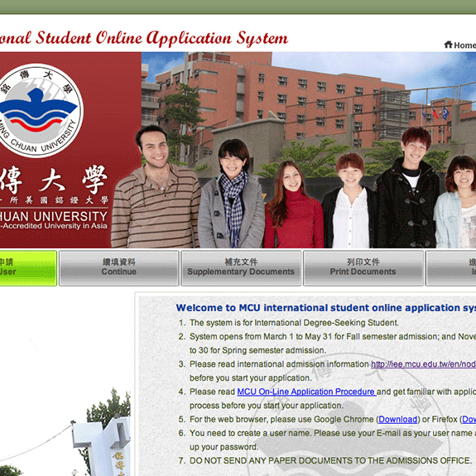This screenshot has width=476, height=476.
Task: Open the iee.mcu.edu.tw admission information link
Action: [423, 364]
